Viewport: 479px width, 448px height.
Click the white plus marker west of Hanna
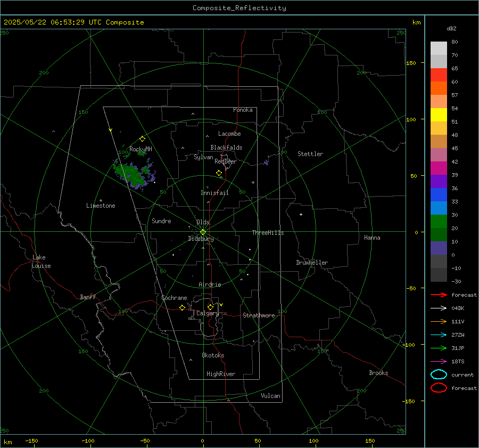coord(301,214)
